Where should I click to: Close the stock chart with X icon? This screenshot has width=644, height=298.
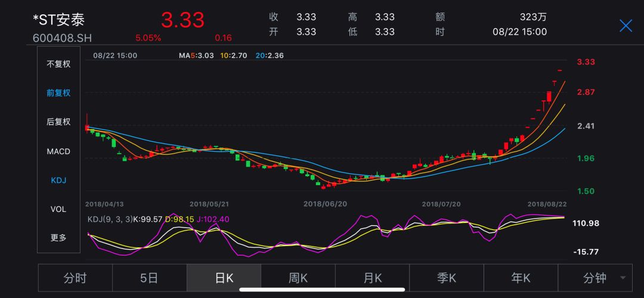pyautogui.click(x=626, y=26)
